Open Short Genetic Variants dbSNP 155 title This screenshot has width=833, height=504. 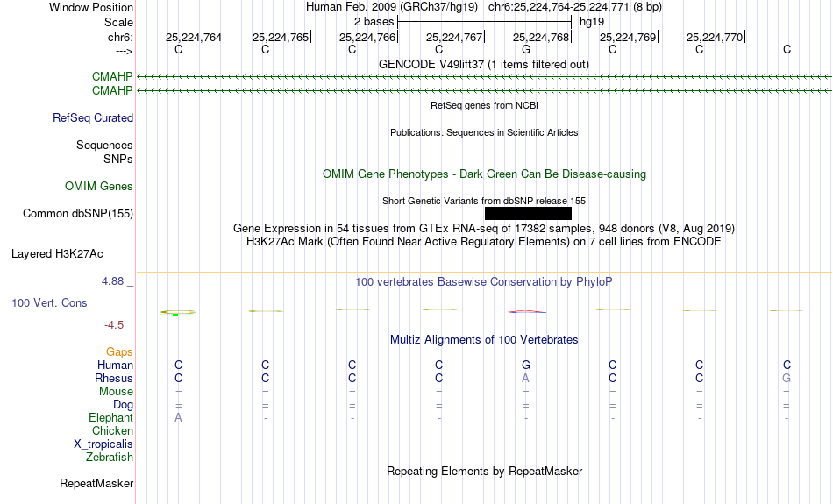[484, 201]
